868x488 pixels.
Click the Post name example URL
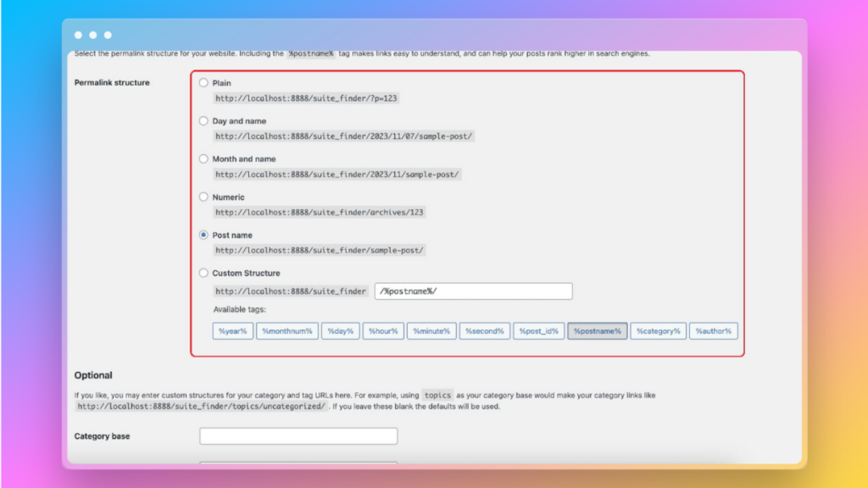click(320, 250)
